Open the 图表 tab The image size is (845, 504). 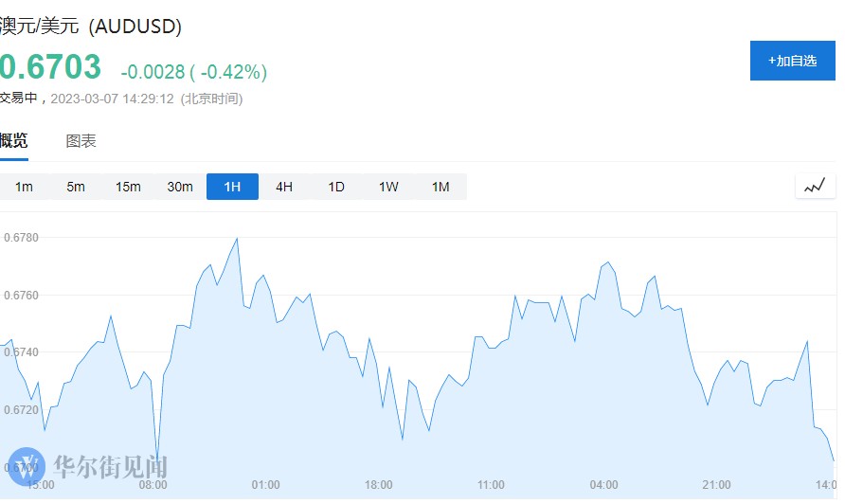[x=81, y=141]
